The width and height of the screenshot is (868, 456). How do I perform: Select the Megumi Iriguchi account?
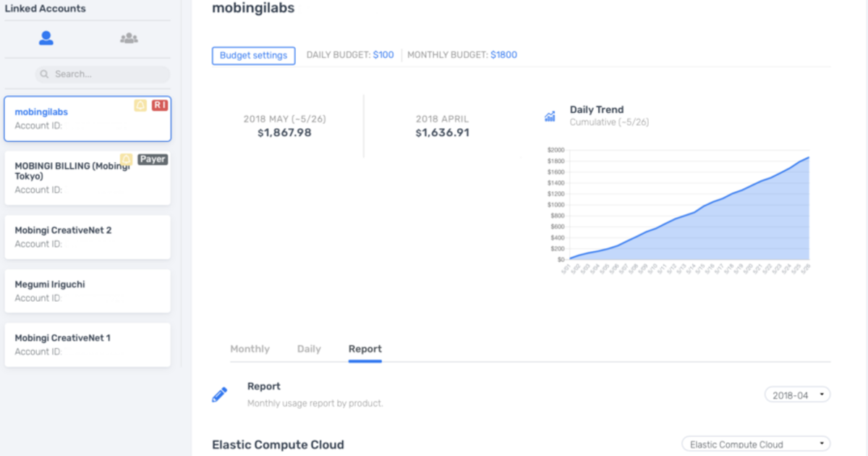pos(88,291)
